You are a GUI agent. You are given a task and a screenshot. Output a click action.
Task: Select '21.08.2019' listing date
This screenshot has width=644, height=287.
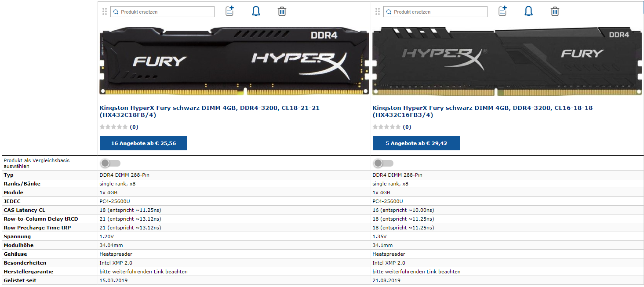pos(386,280)
